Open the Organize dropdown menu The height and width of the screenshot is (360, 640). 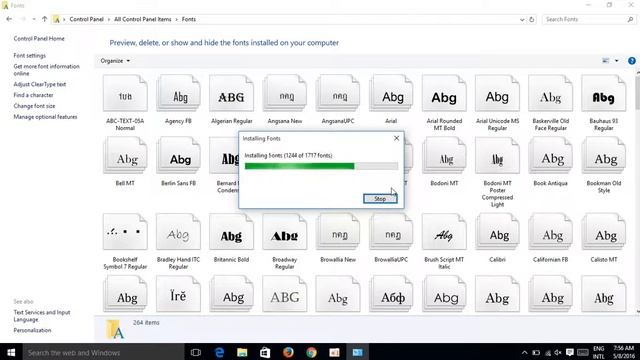tap(115, 61)
